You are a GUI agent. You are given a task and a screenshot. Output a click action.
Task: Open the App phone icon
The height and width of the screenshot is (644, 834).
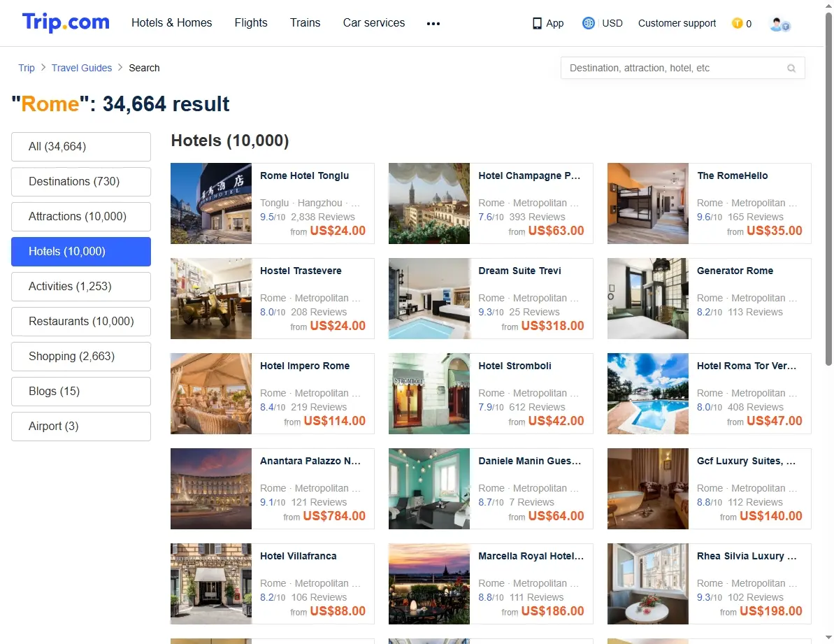coord(537,23)
